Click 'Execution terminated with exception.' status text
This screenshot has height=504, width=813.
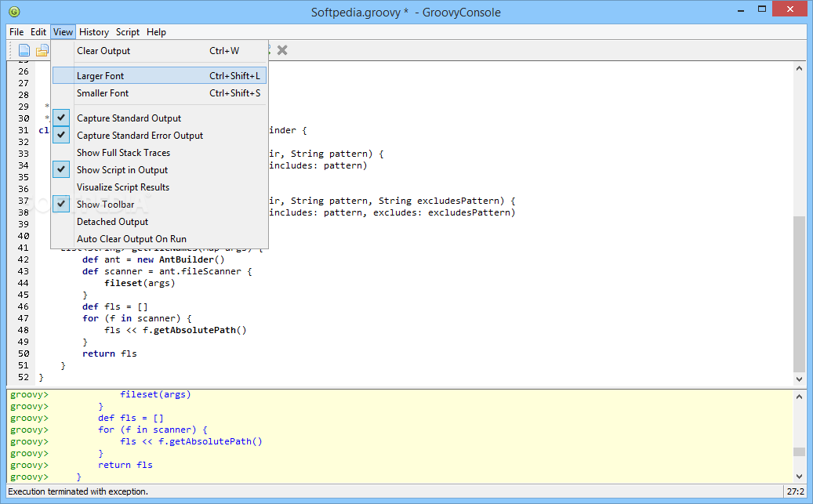pos(78,491)
